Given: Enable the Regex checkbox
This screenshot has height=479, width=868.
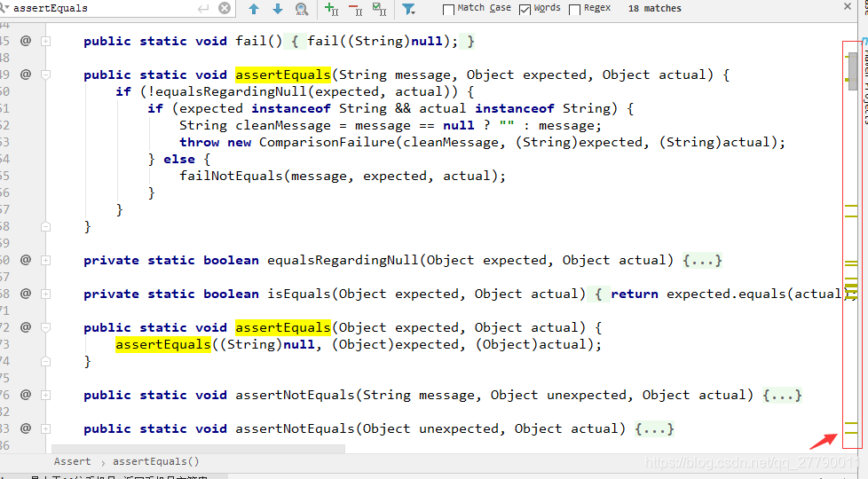Looking at the screenshot, I should pos(574,10).
